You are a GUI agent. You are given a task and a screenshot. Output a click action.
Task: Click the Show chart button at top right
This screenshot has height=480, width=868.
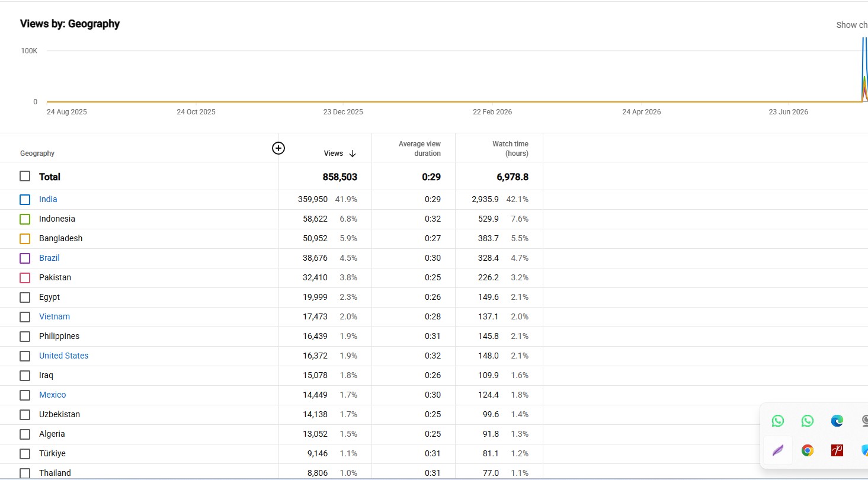coord(851,25)
